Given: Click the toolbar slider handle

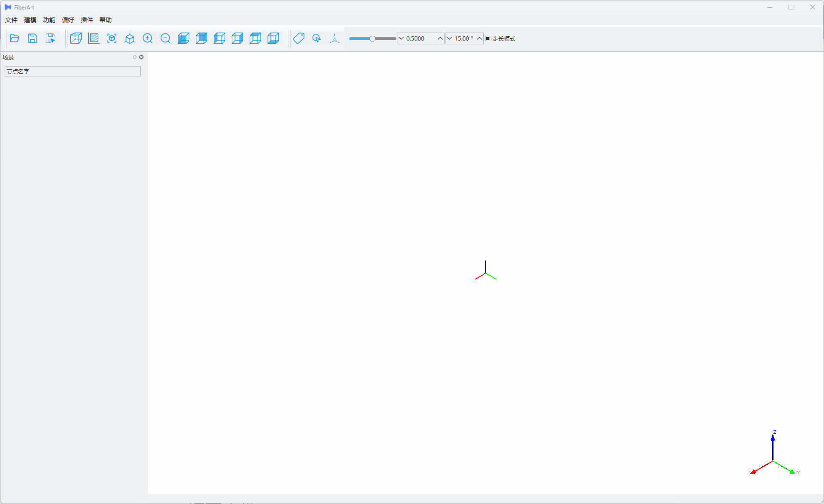Looking at the screenshot, I should [373, 39].
